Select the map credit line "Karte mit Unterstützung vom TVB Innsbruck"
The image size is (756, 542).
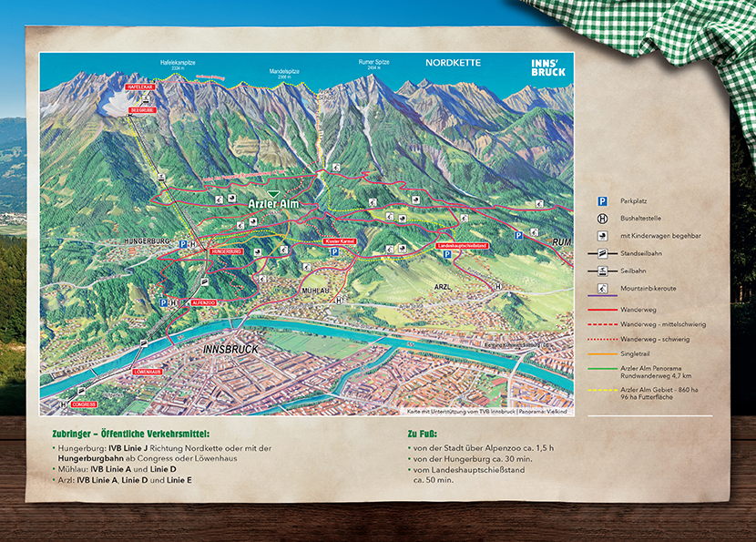[462, 412]
